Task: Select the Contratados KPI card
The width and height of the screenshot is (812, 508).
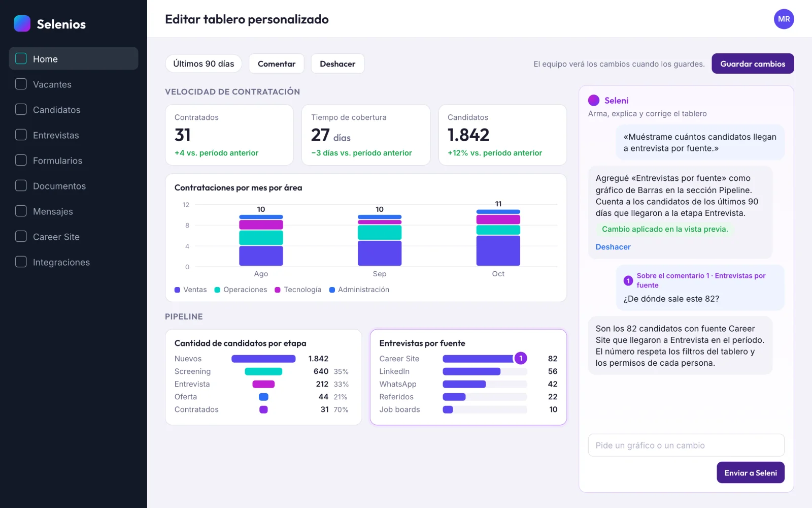Action: pyautogui.click(x=229, y=135)
